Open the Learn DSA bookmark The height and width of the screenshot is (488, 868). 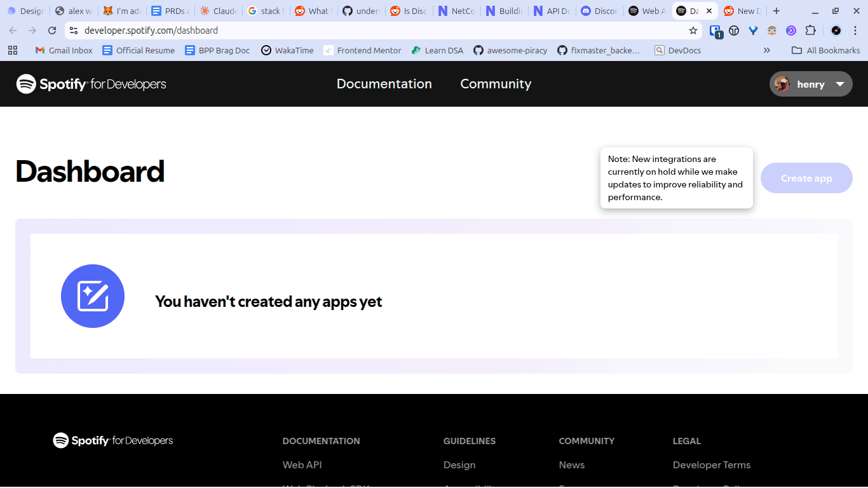[437, 50]
